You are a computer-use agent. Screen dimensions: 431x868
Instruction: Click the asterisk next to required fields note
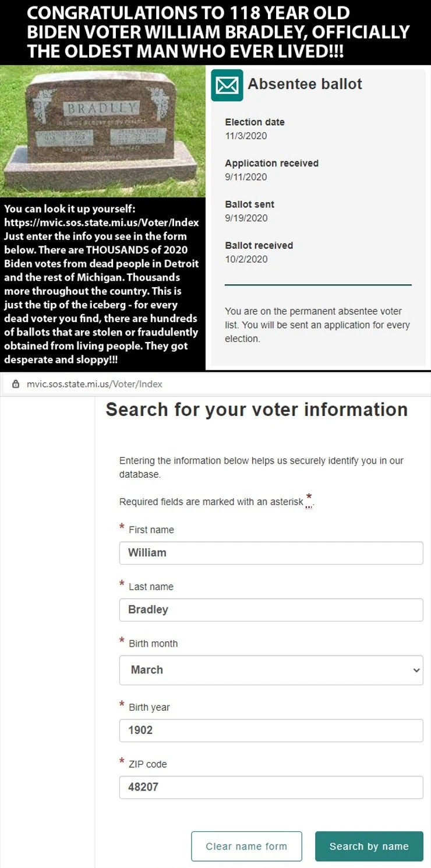click(309, 499)
